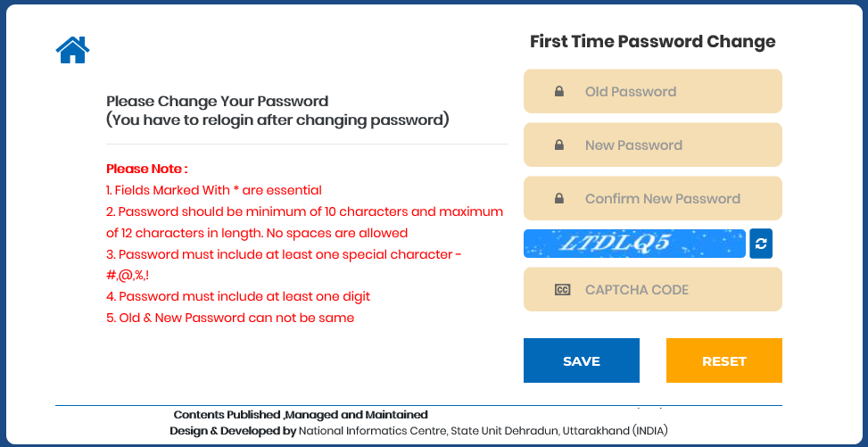Go to the home page icon

[72, 50]
